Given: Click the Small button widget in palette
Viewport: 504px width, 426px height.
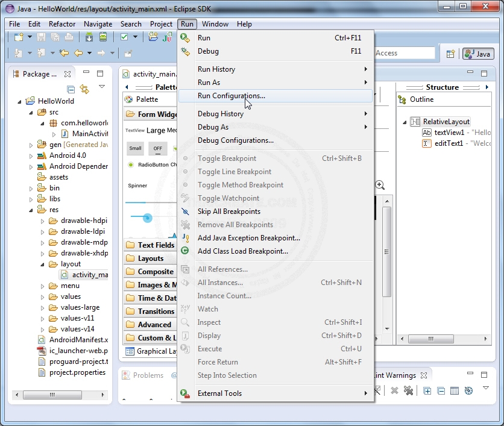Looking at the screenshot, I should pyautogui.click(x=136, y=148).
